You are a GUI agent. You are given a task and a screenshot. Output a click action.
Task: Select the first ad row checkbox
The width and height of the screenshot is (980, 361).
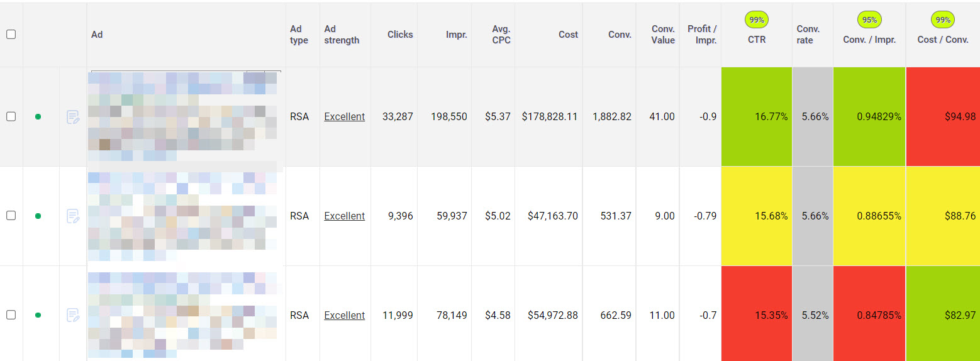[11, 117]
